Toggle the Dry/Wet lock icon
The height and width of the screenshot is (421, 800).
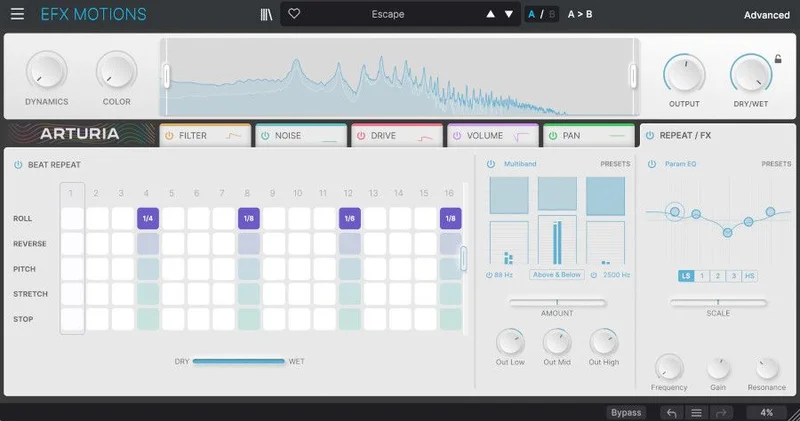click(x=778, y=59)
